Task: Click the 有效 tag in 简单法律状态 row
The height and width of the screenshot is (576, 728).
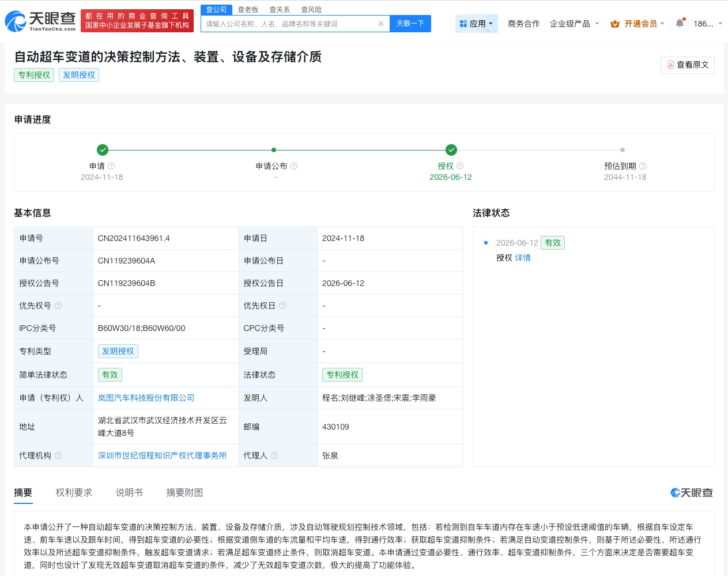Action: 110,375
